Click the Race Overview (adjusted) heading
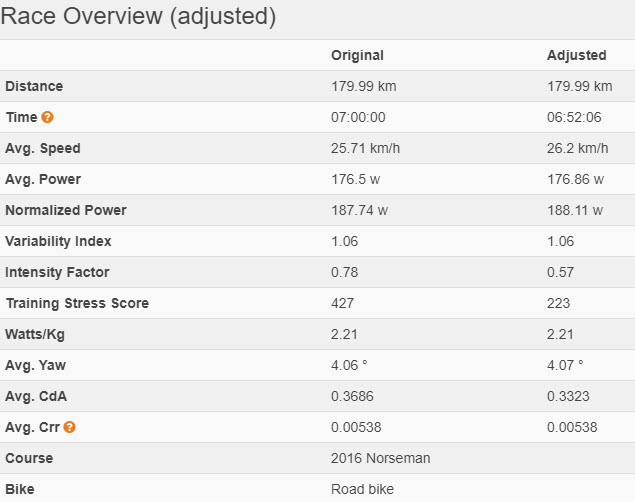This screenshot has height=502, width=635. tap(139, 17)
